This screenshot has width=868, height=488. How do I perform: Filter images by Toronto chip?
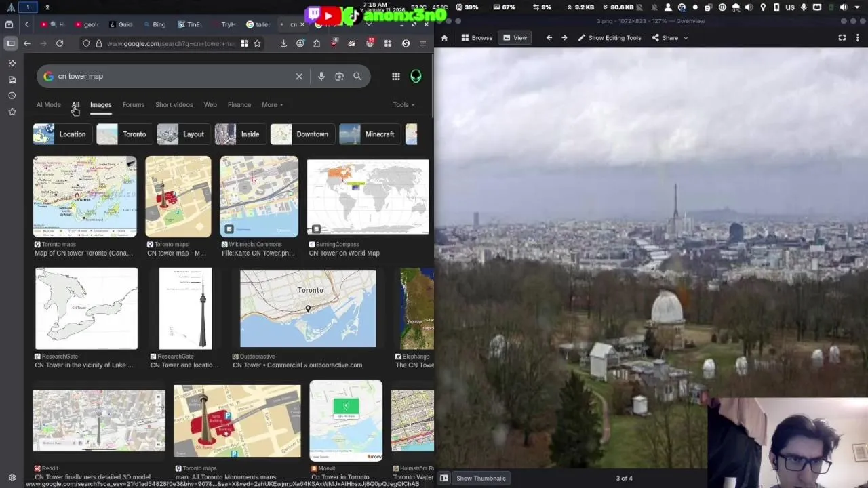pyautogui.click(x=123, y=134)
